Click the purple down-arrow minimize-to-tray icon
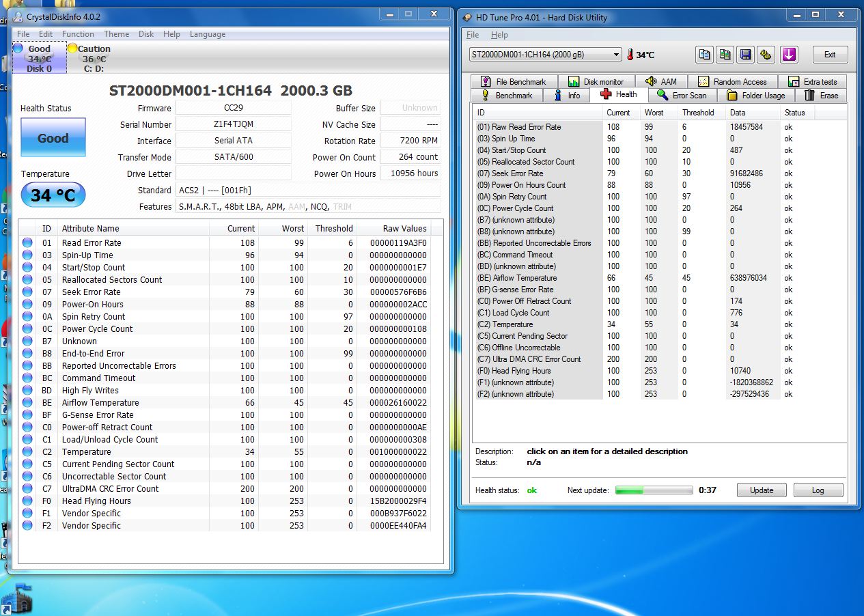 point(789,55)
